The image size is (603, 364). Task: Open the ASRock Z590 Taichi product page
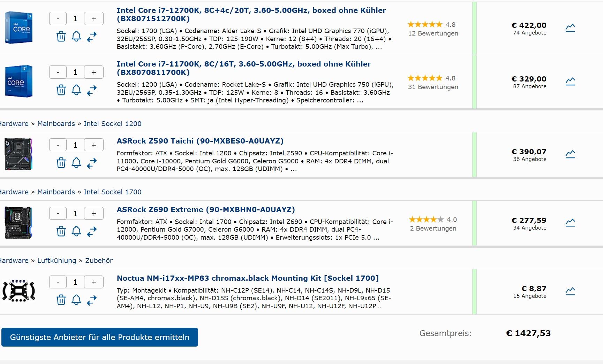click(200, 141)
